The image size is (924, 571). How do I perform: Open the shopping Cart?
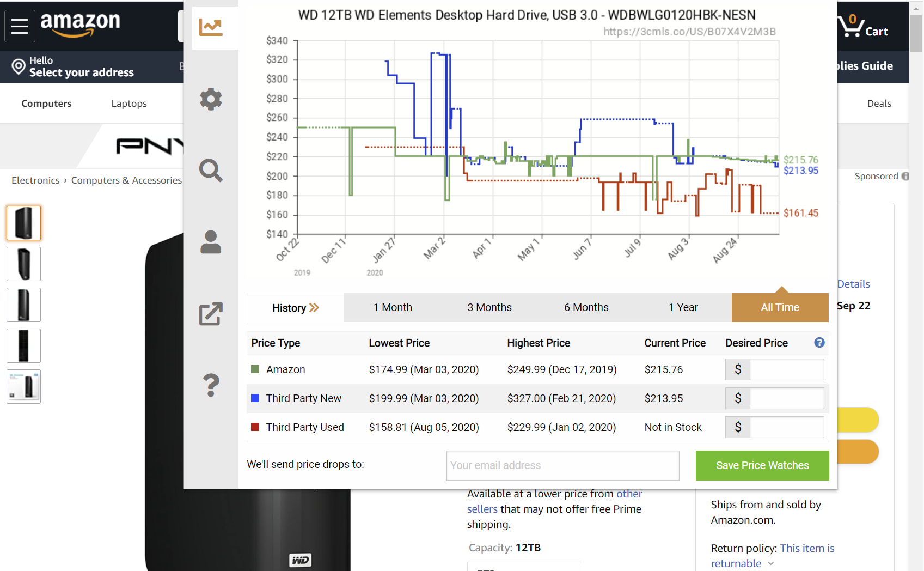(863, 26)
